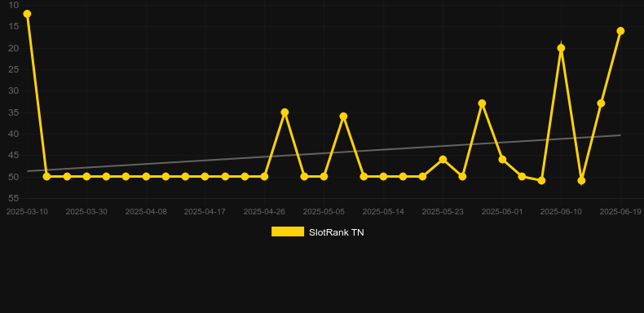Screen dimensions: 644x313
Task: Click the 2025-03-10 axis date label
Action: [27, 212]
